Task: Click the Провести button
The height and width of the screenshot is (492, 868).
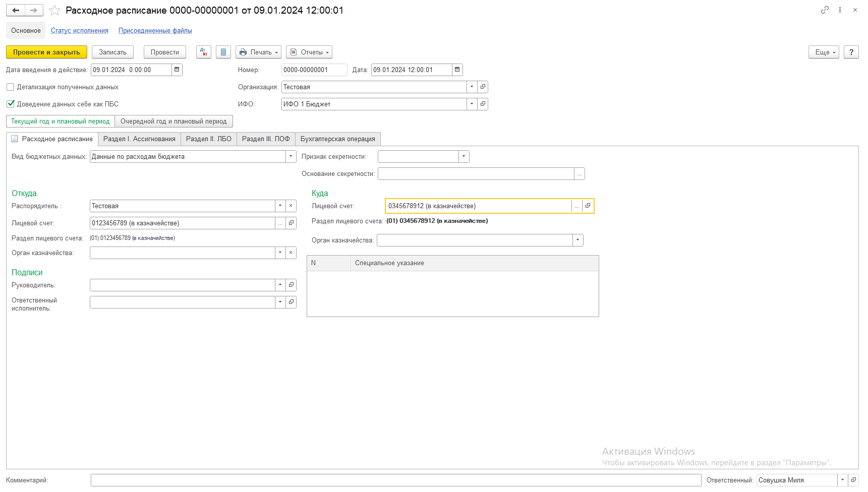Action: [x=165, y=52]
